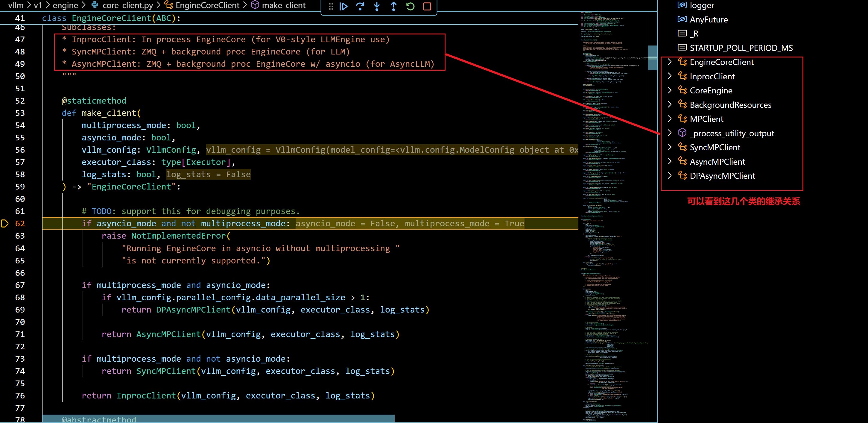Click line number 53 in gutter
Viewport: 868px width, 423px height.
pyautogui.click(x=20, y=113)
